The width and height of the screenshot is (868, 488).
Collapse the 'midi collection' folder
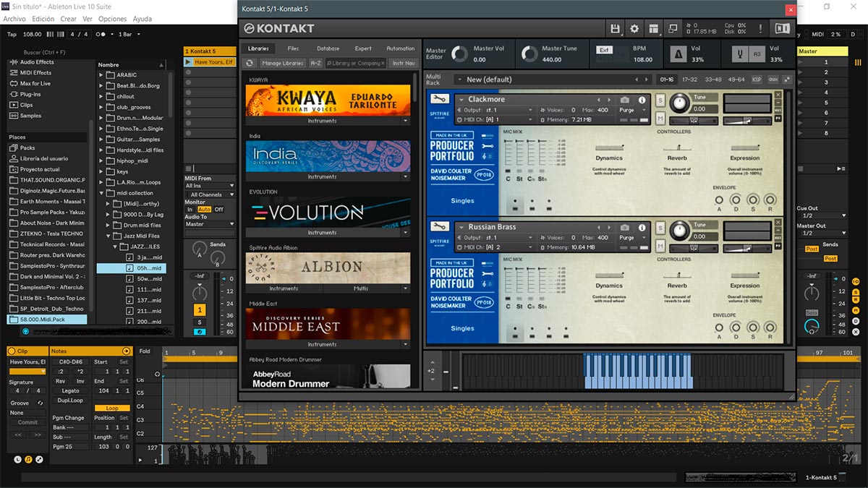point(102,193)
